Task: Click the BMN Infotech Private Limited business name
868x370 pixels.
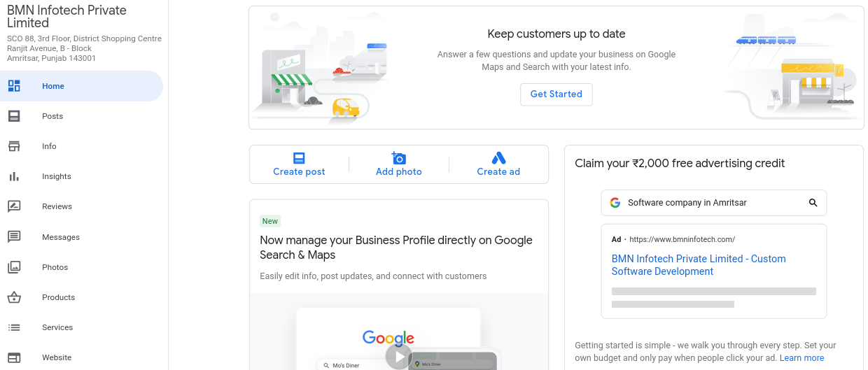Action: coord(67,17)
